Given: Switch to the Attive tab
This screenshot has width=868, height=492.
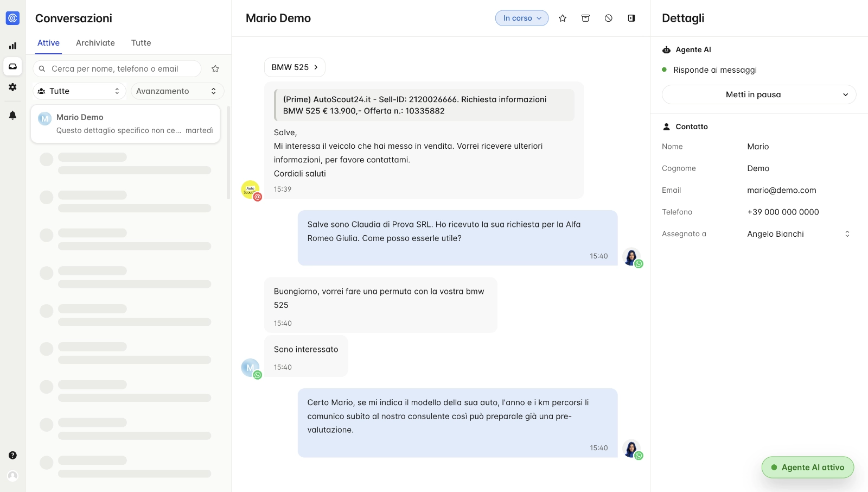Looking at the screenshot, I should pyautogui.click(x=48, y=43).
